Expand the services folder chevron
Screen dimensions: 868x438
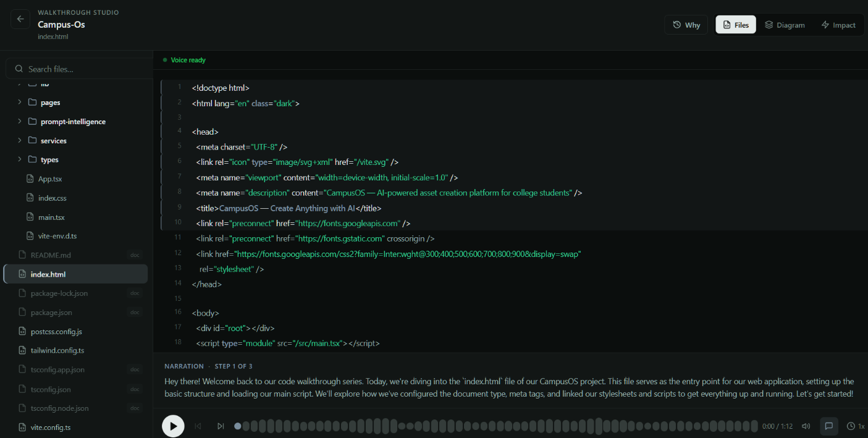tap(19, 141)
